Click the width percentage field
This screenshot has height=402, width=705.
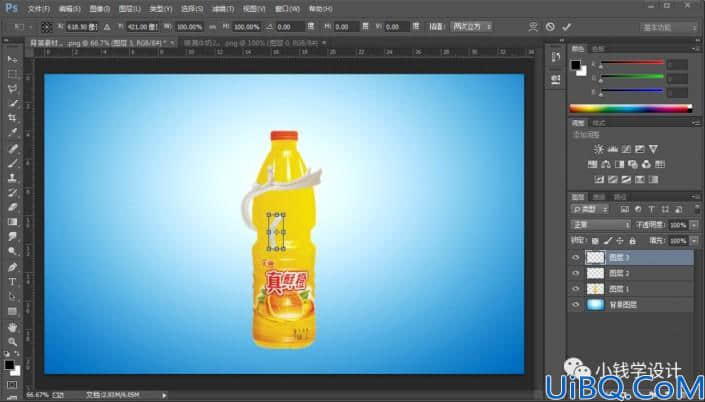(x=189, y=27)
